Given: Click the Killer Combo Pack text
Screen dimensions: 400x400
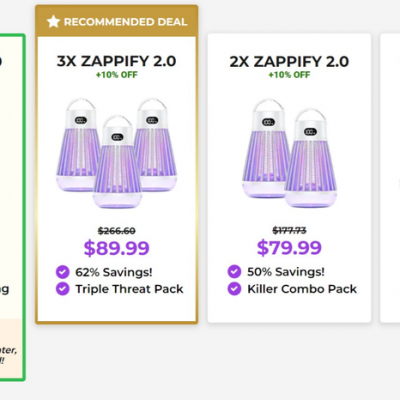Looking at the screenshot, I should (x=302, y=289).
